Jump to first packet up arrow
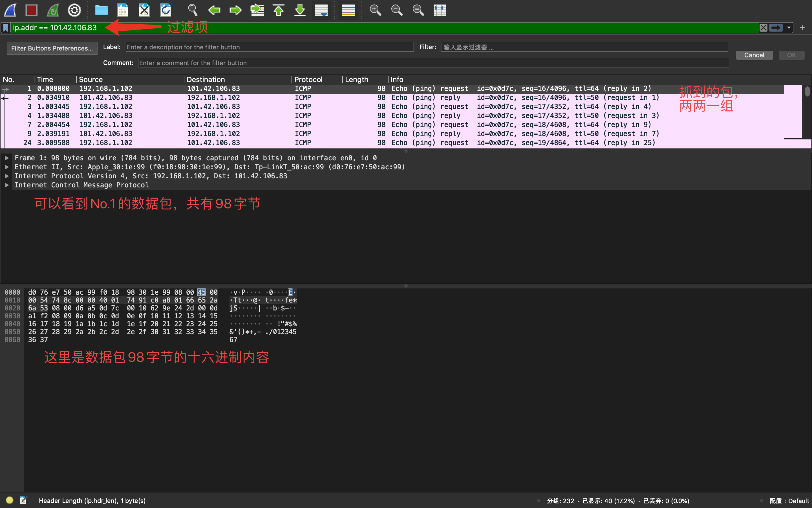Viewport: 812px width, 508px height. point(279,10)
